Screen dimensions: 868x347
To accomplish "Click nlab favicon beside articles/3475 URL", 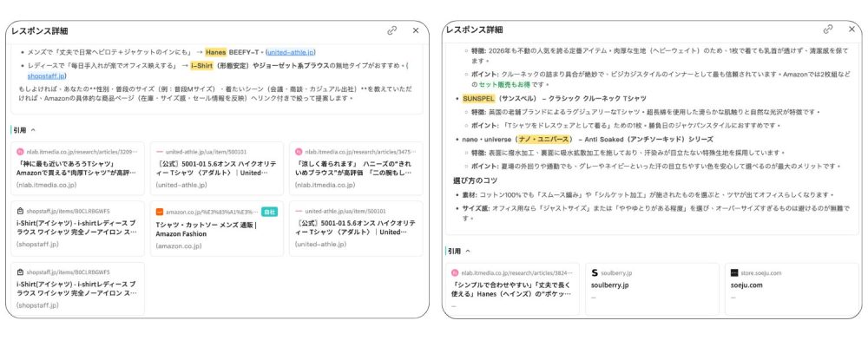I will point(299,151).
